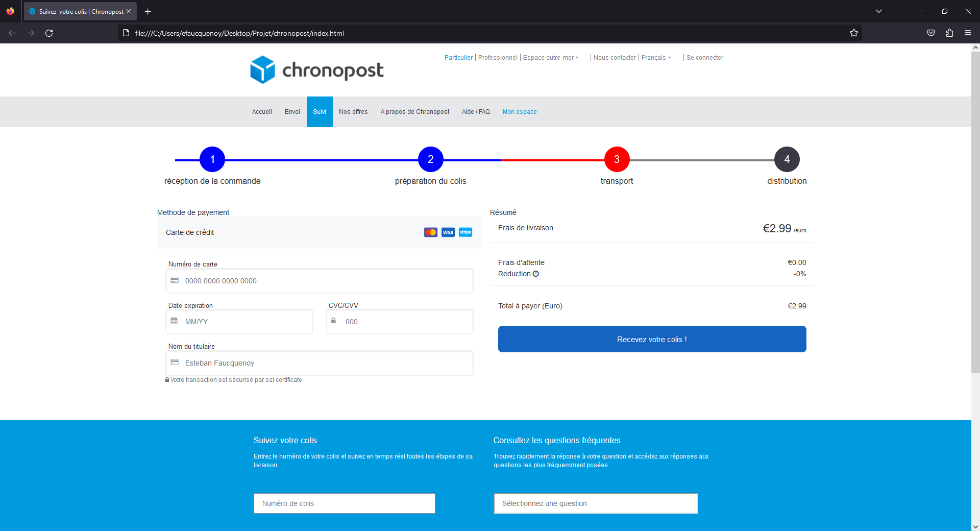Open the Français language dropdown

656,58
